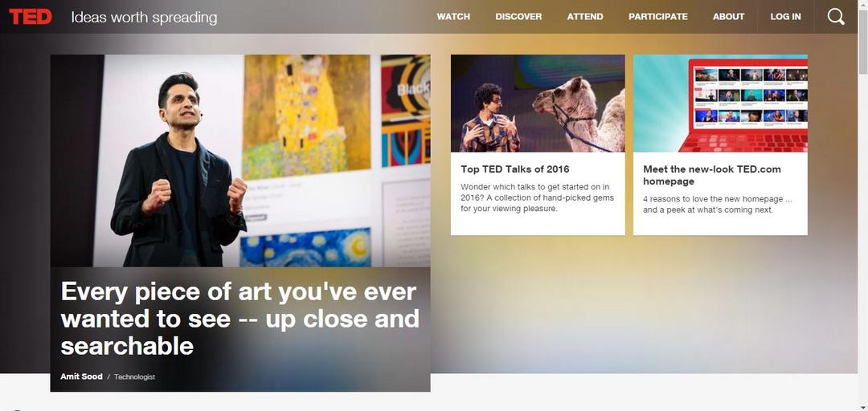Click the LOG IN link
This screenshot has width=868, height=411.
pyautogui.click(x=785, y=17)
